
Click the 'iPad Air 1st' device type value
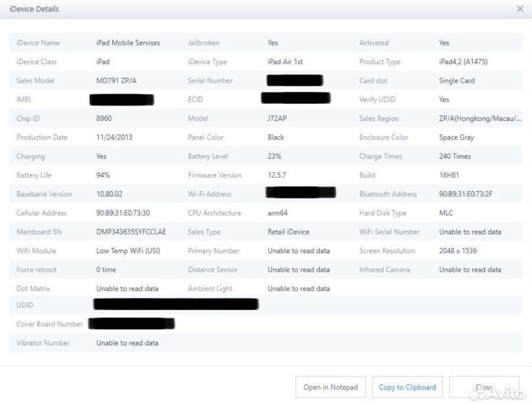tap(285, 62)
